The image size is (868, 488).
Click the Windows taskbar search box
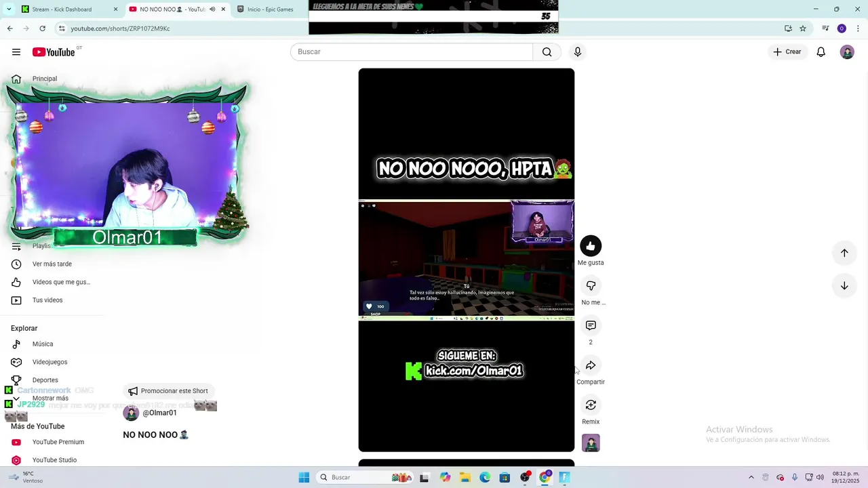(366, 477)
